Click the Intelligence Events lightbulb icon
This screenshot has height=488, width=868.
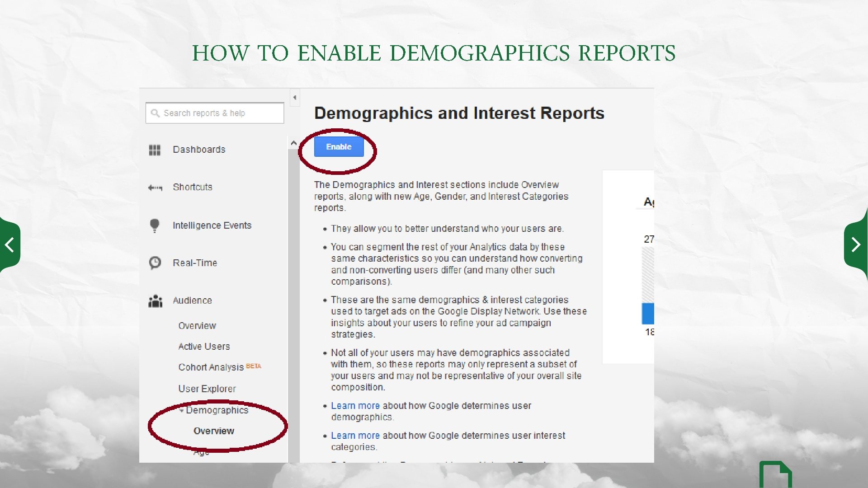pyautogui.click(x=155, y=225)
